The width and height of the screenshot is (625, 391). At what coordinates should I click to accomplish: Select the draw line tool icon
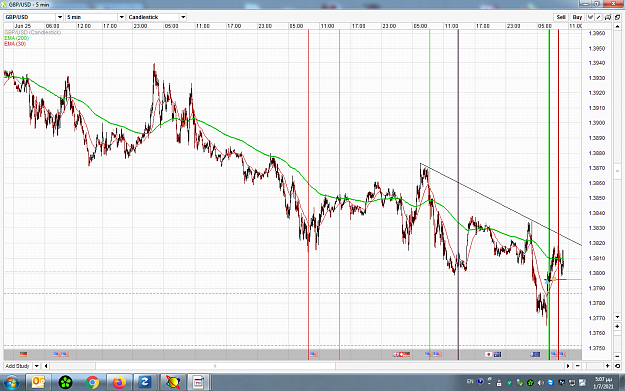(599, 17)
